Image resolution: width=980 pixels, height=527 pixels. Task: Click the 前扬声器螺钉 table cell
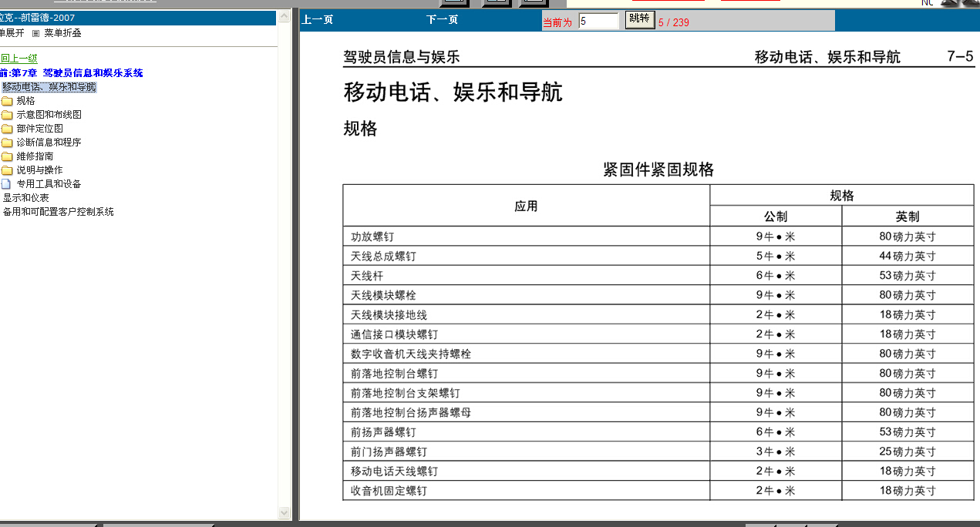[527, 432]
